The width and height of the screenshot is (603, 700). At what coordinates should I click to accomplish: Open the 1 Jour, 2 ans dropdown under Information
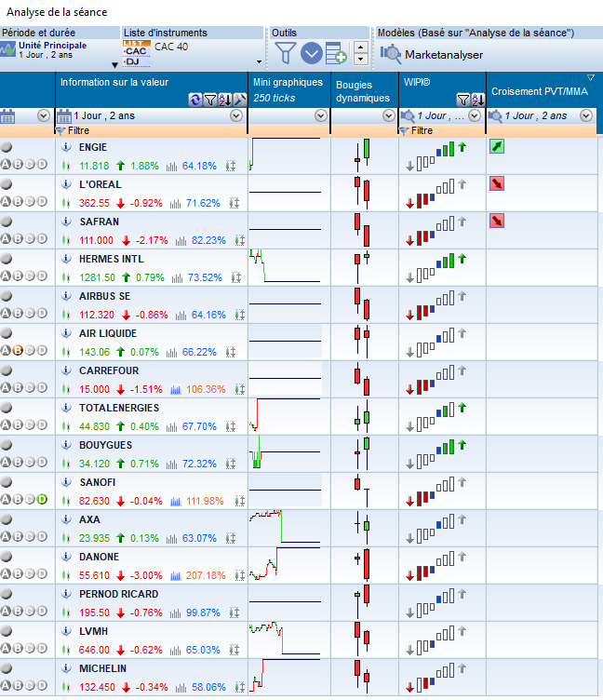pyautogui.click(x=236, y=116)
